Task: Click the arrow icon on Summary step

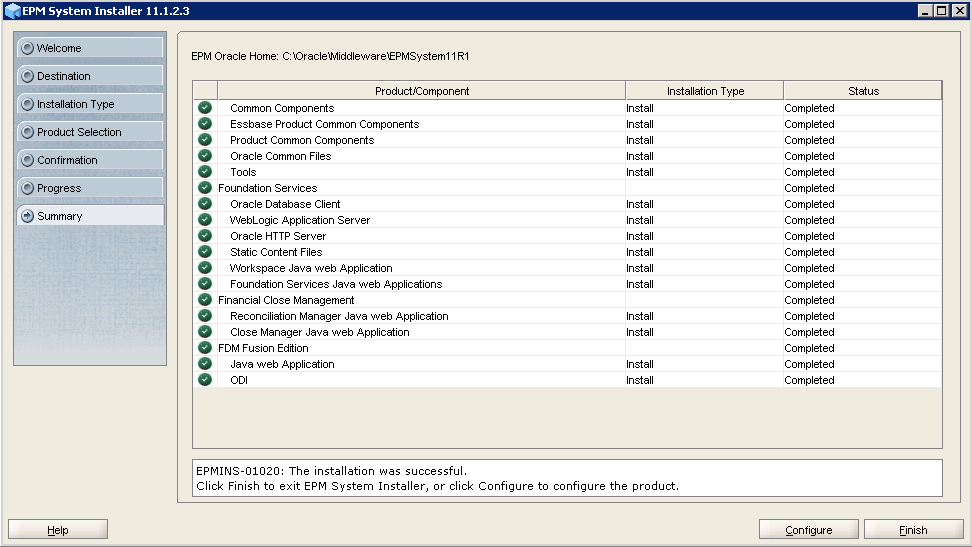Action: point(27,216)
